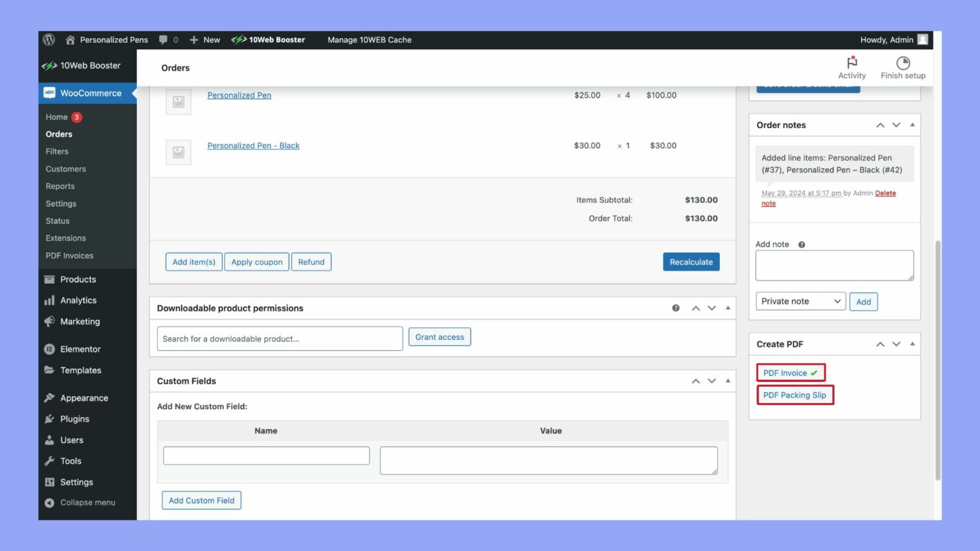Generate the PDF Packing Slip
This screenshot has width=980, height=551.
(795, 395)
